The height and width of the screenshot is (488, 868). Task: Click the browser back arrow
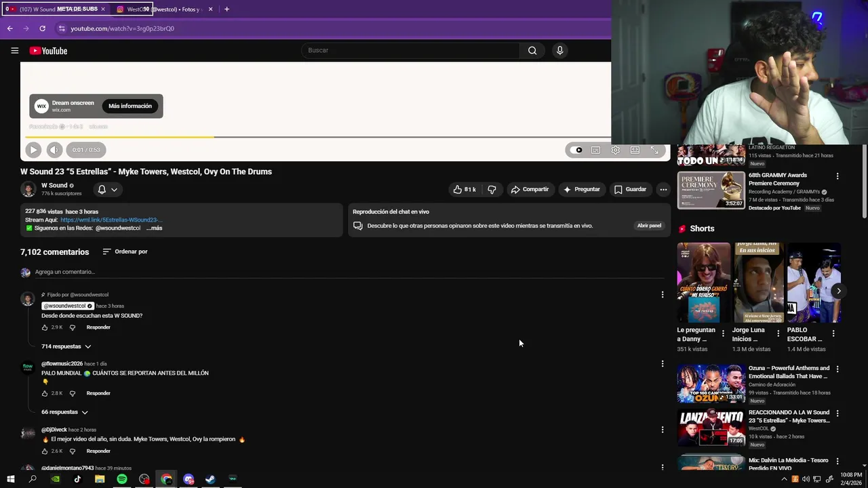(x=9, y=28)
